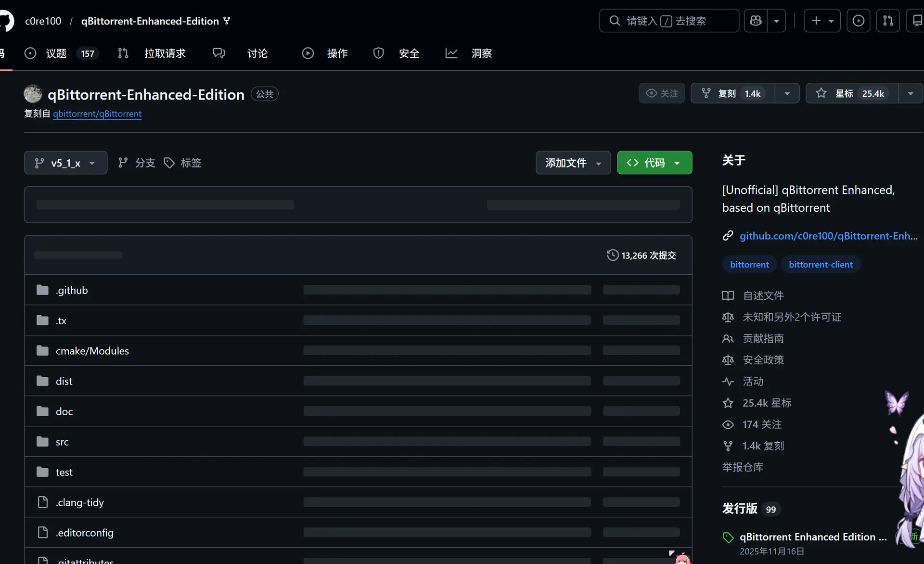Focus the search input field
924x564 pixels.
click(x=669, y=21)
